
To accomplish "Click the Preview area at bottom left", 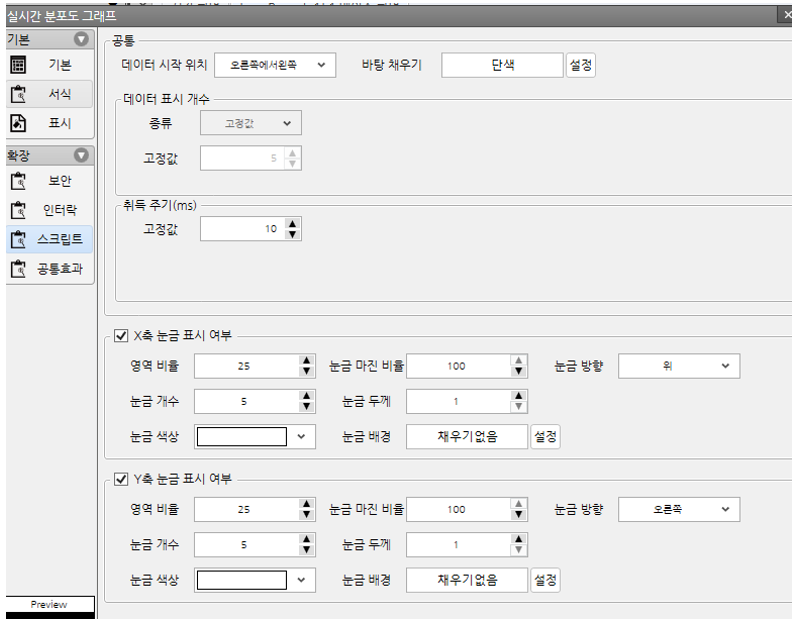I will coord(50,607).
